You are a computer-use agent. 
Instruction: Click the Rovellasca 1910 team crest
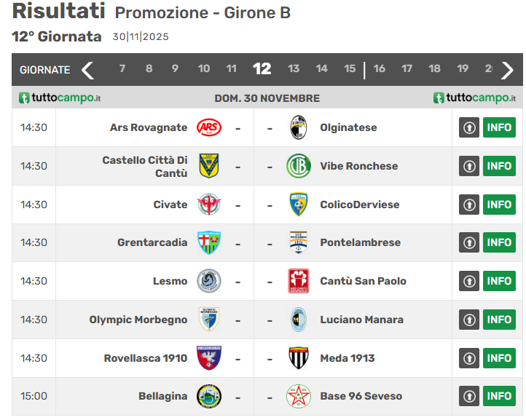tap(208, 358)
